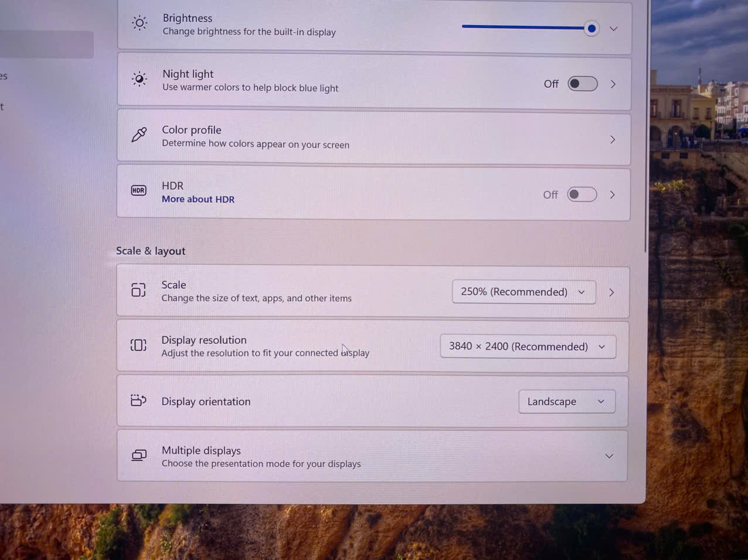Open custom Scale settings arrow

click(611, 292)
